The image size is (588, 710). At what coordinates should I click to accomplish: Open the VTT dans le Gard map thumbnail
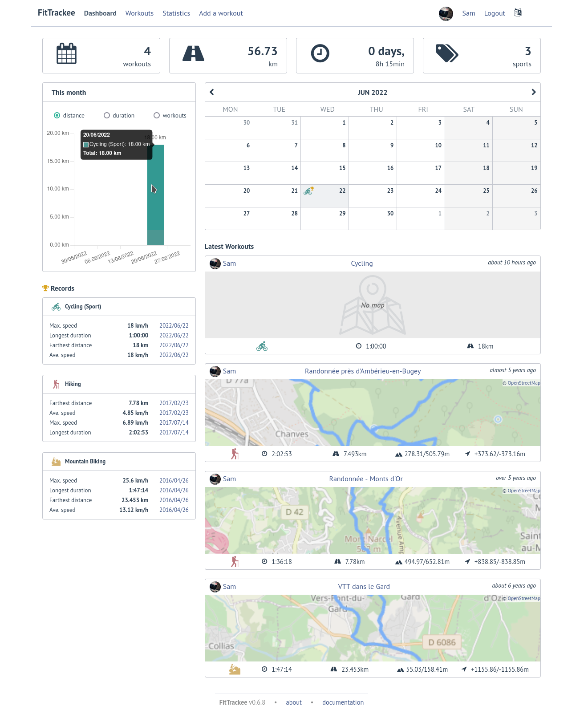[x=373, y=628]
